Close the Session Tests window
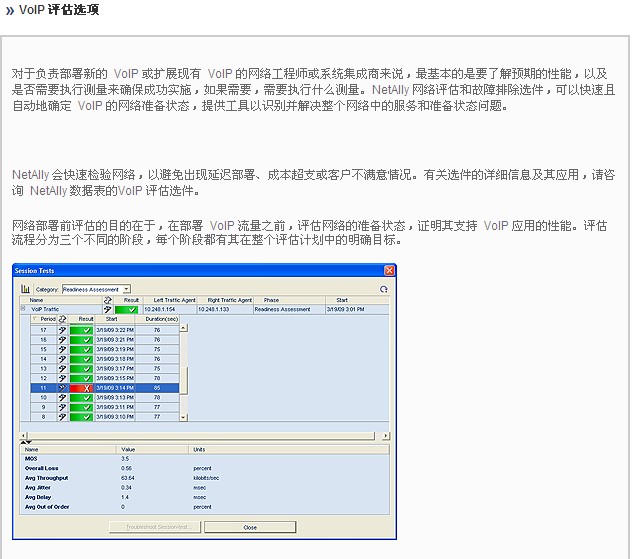The height and width of the screenshot is (559, 632). point(250,527)
